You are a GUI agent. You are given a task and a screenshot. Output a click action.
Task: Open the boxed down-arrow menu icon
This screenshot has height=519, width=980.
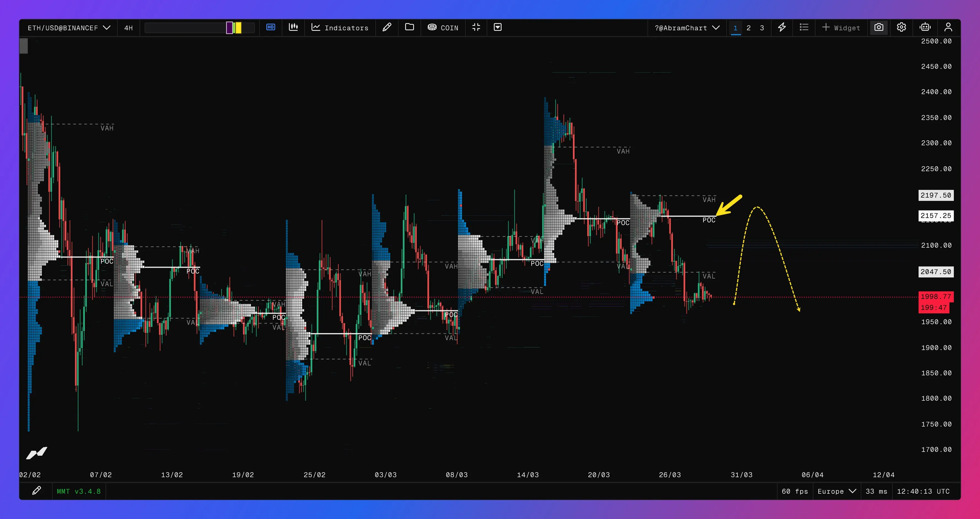coord(497,27)
